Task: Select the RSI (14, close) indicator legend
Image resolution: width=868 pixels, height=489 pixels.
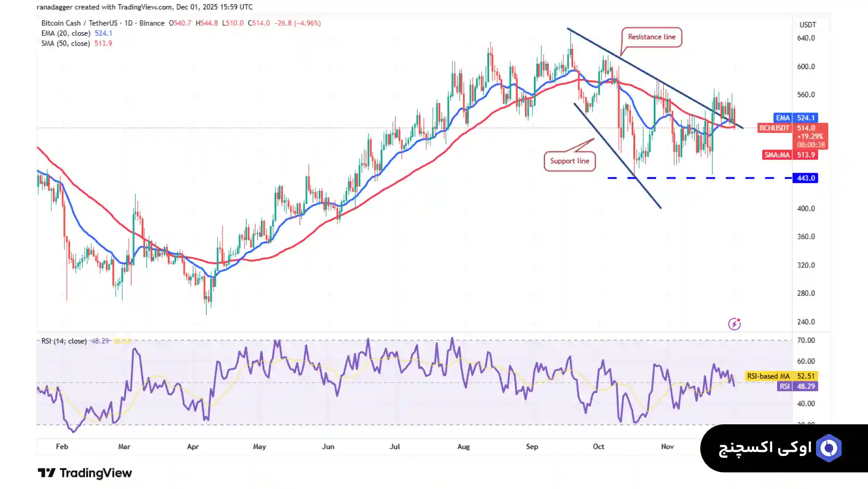Action: click(64, 341)
